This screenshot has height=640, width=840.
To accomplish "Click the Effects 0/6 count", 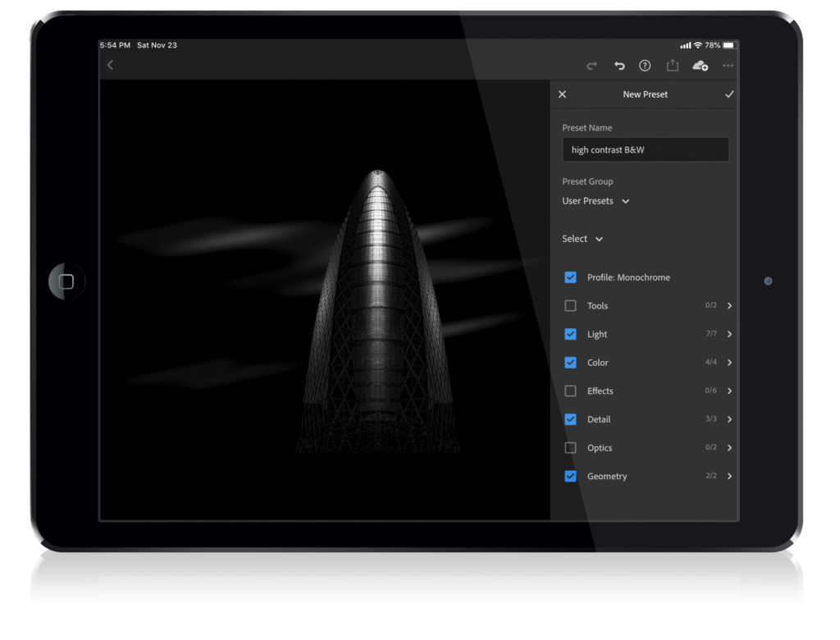I will 711,391.
